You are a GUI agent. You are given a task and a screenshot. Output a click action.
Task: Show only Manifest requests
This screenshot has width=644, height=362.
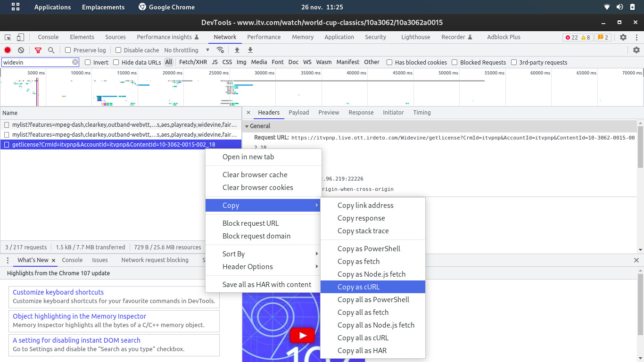click(348, 62)
